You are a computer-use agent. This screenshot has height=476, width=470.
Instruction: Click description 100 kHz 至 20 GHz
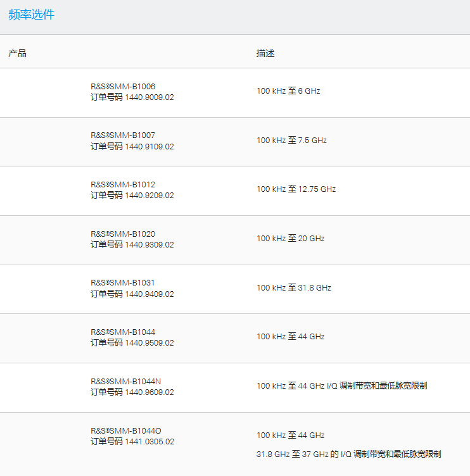[x=291, y=238]
